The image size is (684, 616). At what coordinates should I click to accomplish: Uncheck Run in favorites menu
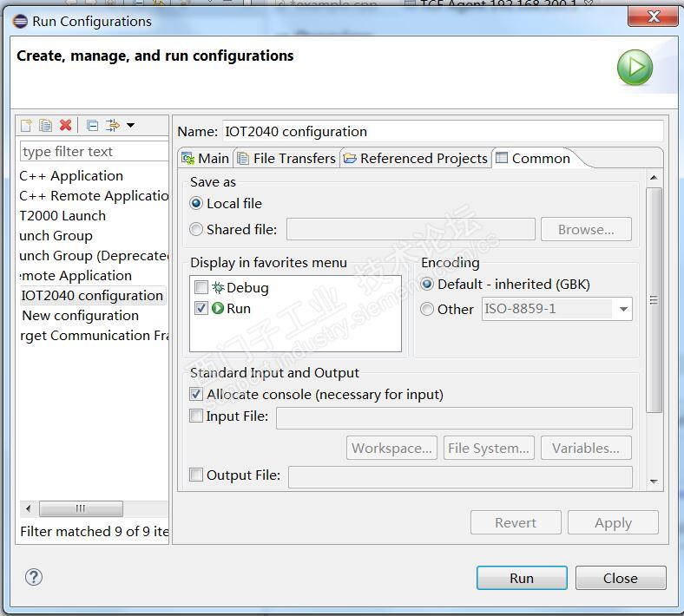[x=201, y=308]
